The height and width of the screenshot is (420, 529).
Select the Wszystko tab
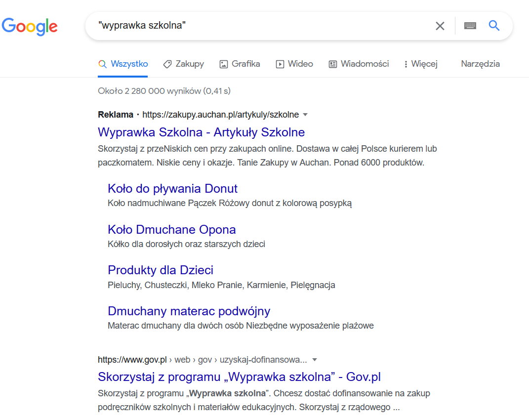(123, 64)
